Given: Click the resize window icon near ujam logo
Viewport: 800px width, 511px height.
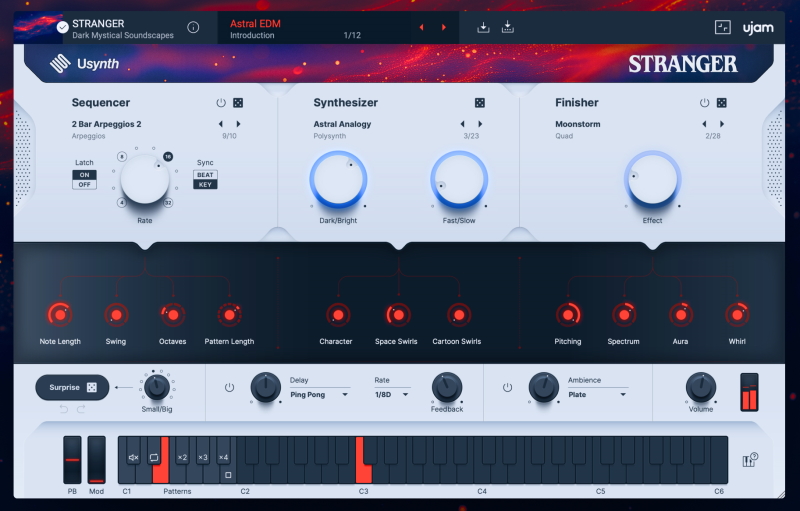Looking at the screenshot, I should pyautogui.click(x=723, y=28).
